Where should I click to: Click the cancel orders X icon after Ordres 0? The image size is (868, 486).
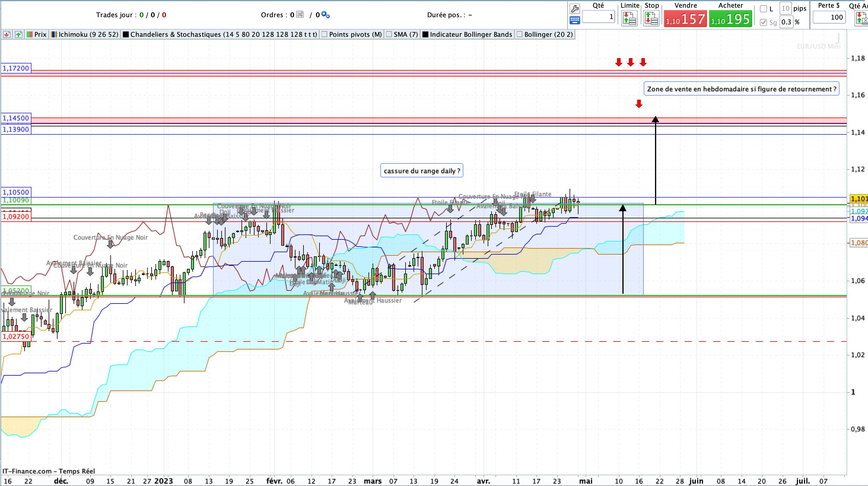point(300,15)
